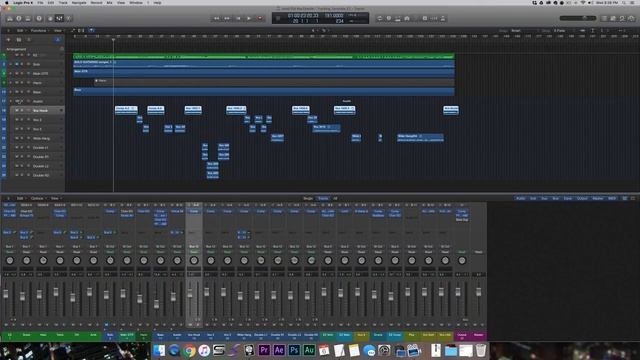Click the duplicate track icon in the track header

pos(19,40)
